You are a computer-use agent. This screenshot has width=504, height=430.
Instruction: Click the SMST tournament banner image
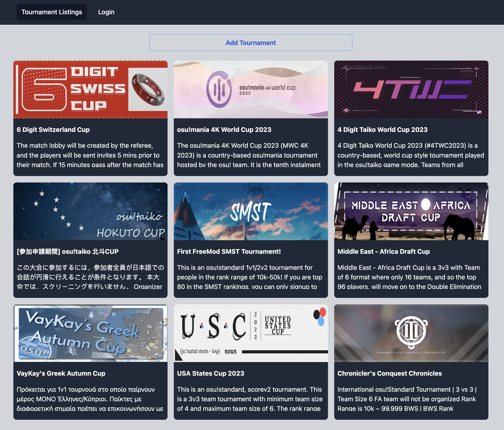(250, 211)
